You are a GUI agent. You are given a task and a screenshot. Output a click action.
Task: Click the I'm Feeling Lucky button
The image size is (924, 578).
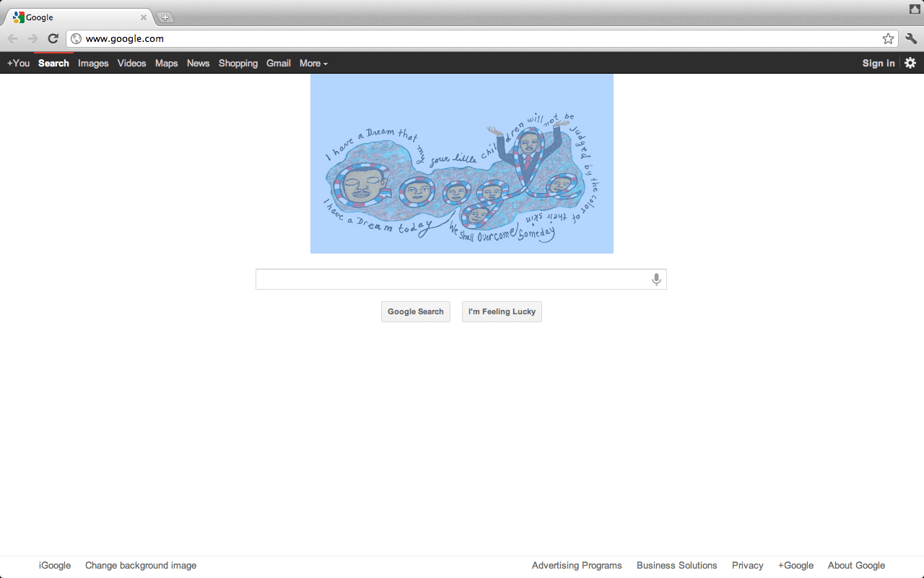(x=502, y=312)
